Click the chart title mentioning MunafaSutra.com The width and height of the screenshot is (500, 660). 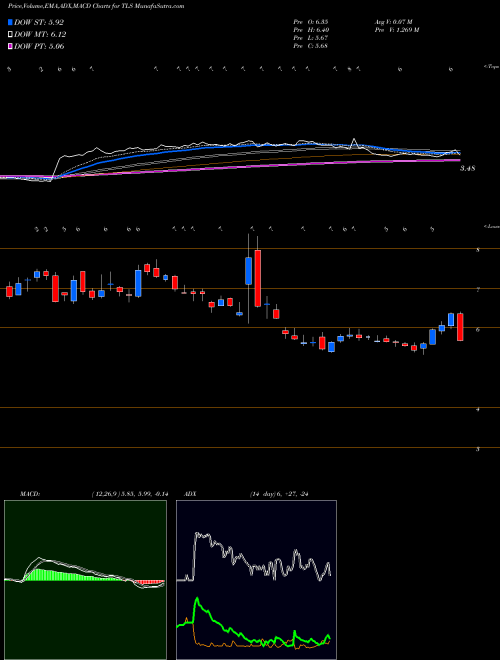tap(96, 6)
